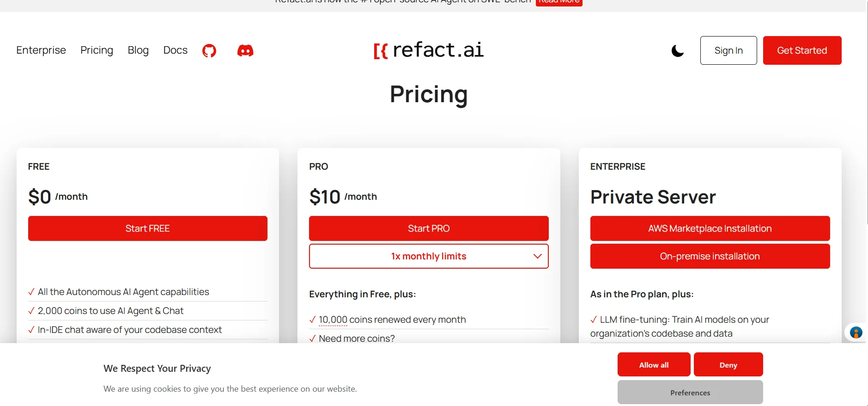
Task: Open the GitHub icon link
Action: pos(209,50)
